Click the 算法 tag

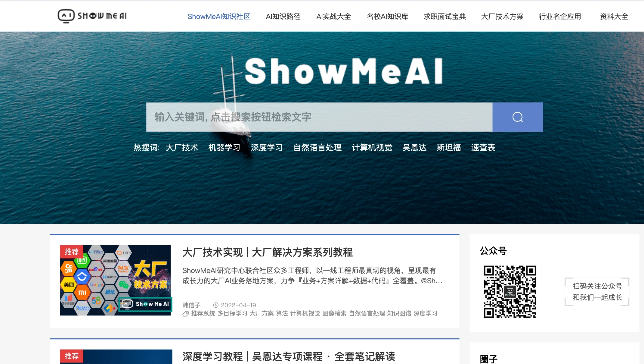282,314
